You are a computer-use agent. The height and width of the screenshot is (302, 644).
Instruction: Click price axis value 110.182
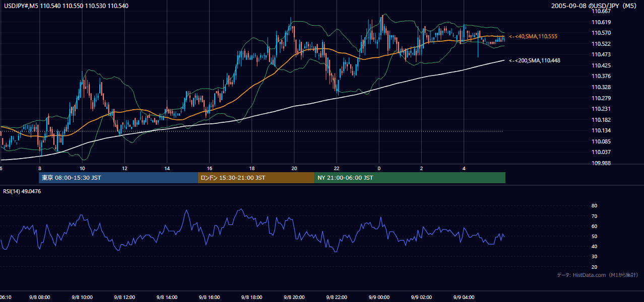(x=602, y=120)
